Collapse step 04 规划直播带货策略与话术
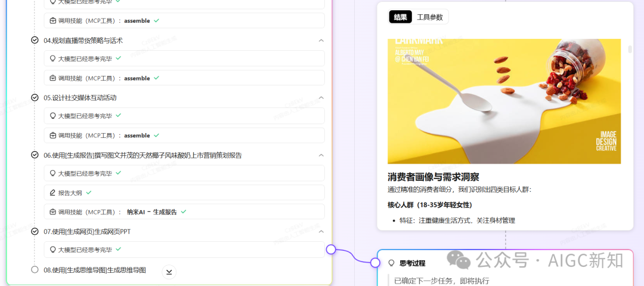644x286 pixels. coord(321,41)
